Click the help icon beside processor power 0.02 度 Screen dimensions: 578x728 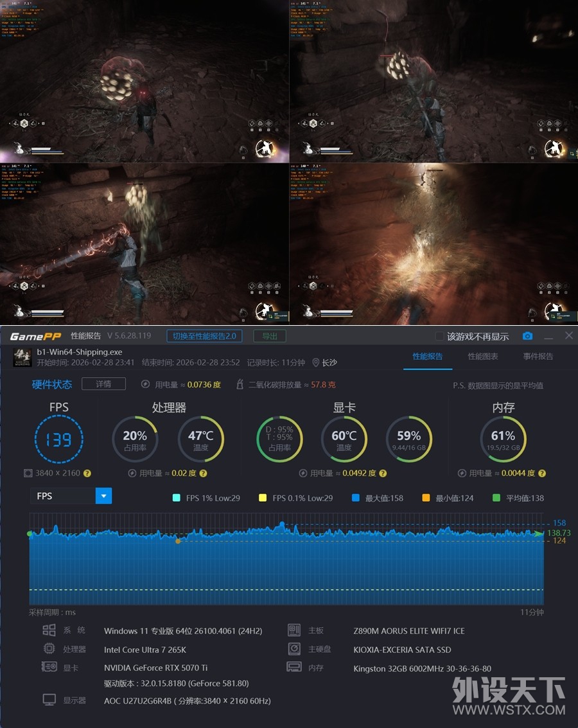click(203, 473)
